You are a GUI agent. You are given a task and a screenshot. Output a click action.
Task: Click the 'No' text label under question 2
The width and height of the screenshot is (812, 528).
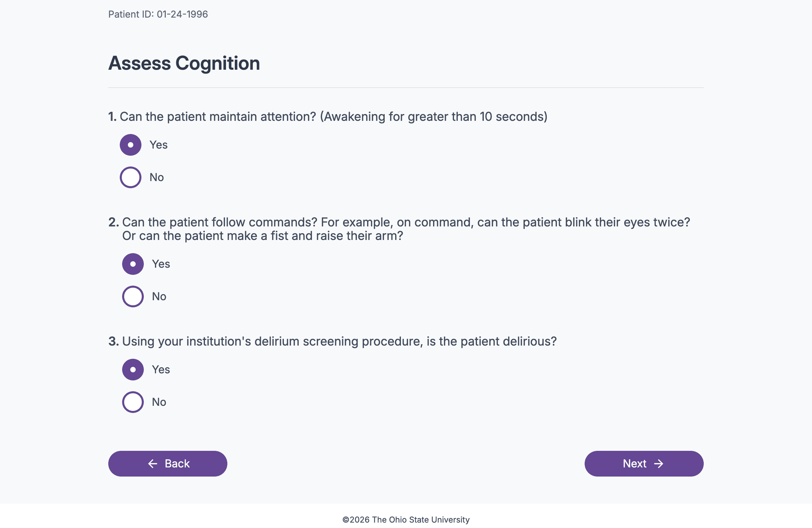[159, 296]
